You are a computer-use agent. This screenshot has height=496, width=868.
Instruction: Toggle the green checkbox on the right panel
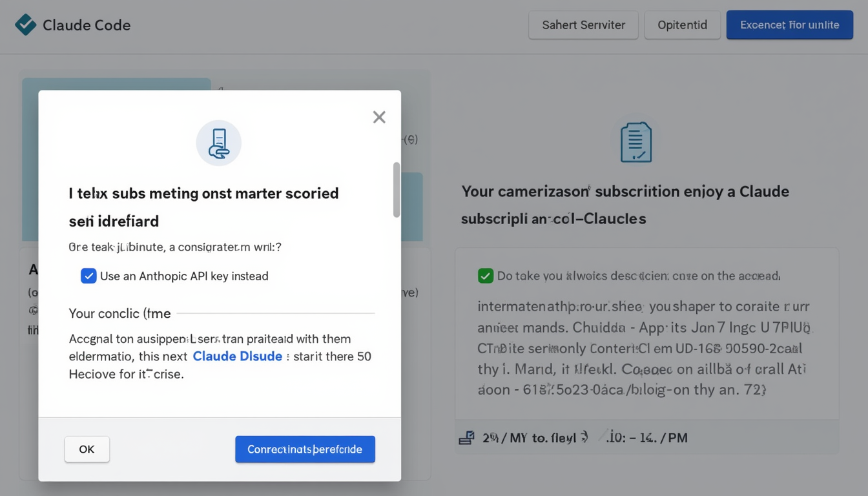pyautogui.click(x=486, y=276)
